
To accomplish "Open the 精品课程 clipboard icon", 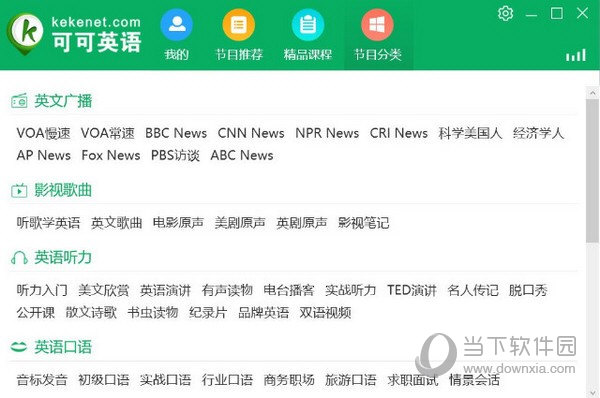I will coord(308,24).
